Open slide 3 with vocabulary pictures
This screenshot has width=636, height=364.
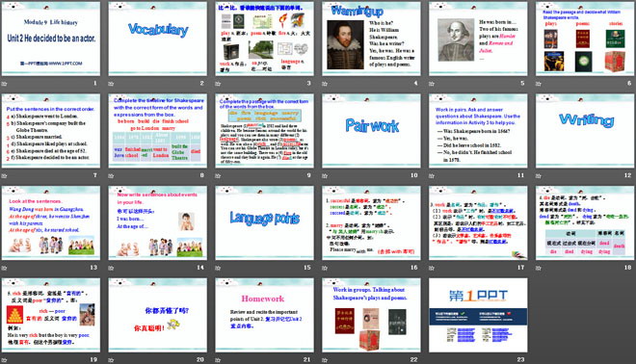point(264,39)
